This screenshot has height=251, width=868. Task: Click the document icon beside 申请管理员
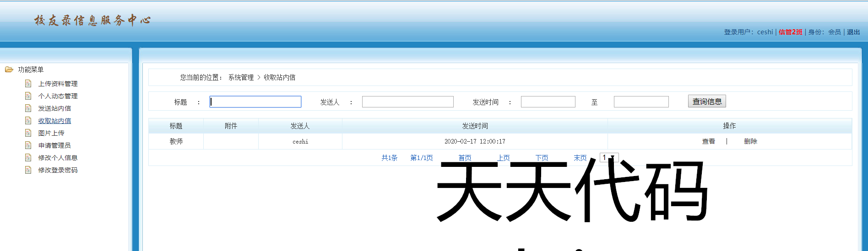point(28,145)
